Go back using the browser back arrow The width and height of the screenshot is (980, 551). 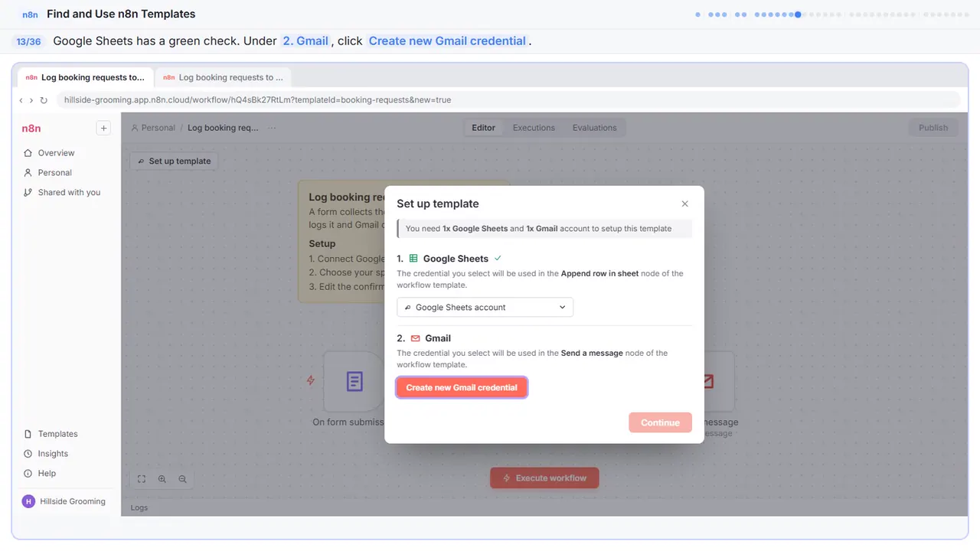point(21,100)
